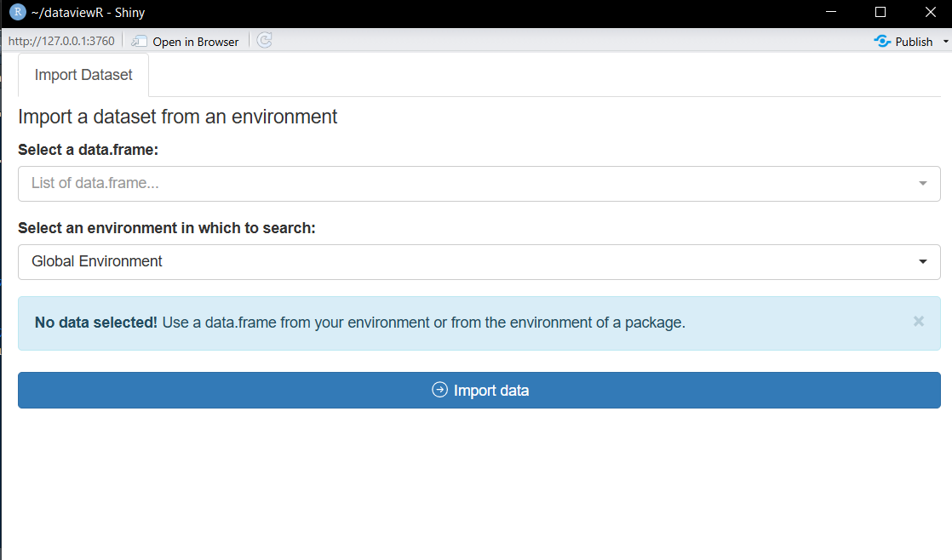Viewport: 952px width, 560px height.
Task: Click the blue RStudio Connect Publish icon
Action: (x=882, y=41)
